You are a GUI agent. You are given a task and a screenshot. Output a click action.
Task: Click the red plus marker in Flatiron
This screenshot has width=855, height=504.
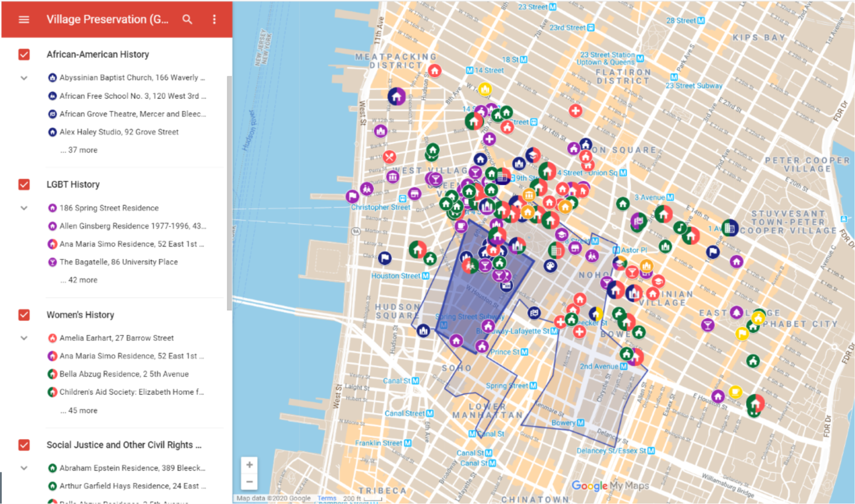[575, 111]
